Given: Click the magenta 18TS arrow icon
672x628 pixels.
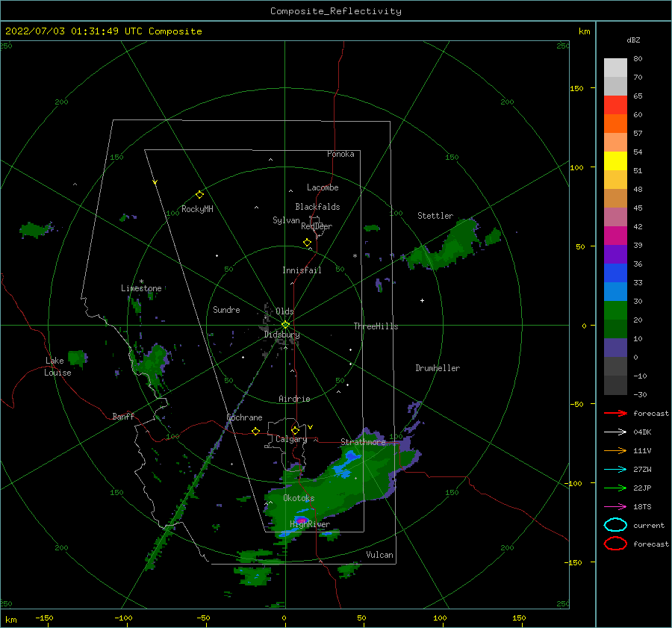Looking at the screenshot, I should tap(615, 507).
